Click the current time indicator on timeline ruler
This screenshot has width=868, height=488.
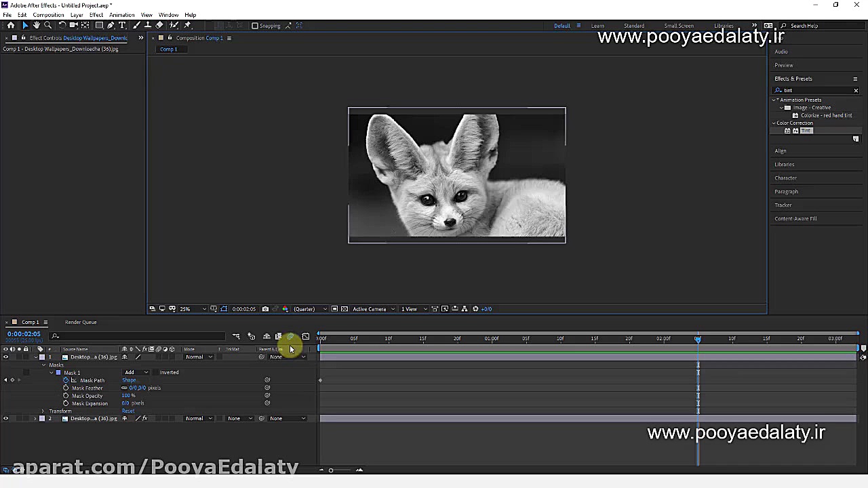click(x=698, y=338)
